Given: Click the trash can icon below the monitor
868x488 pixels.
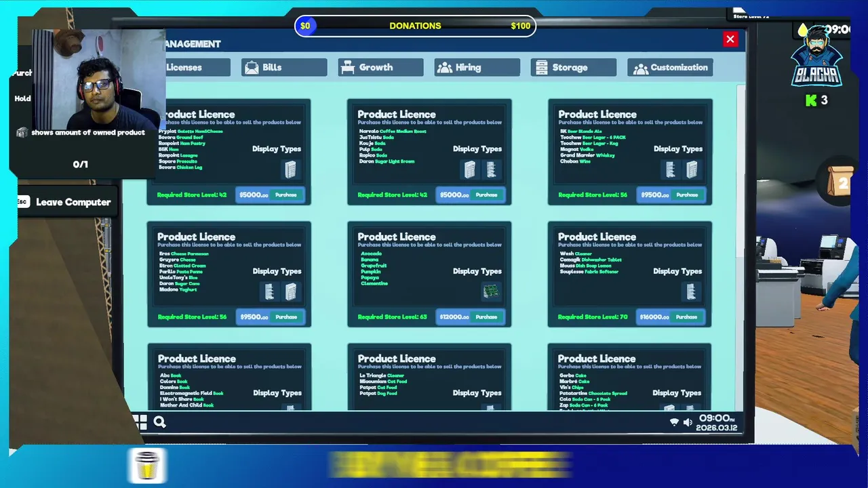Looking at the screenshot, I should (147, 466).
